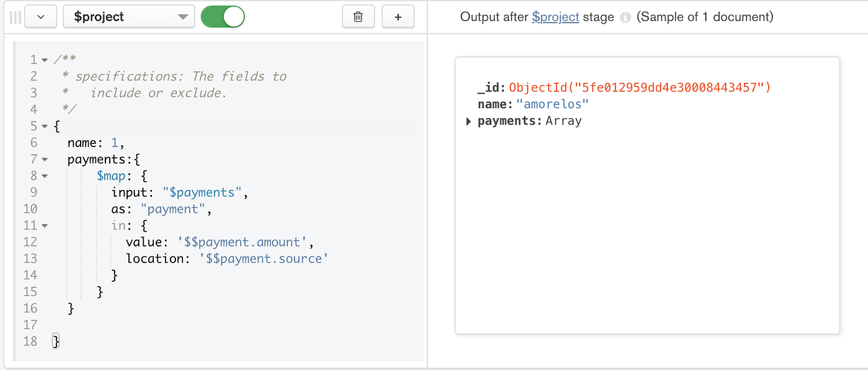Image resolution: width=868 pixels, height=370 pixels.
Task: Delete the $project stage using trash icon
Action: tap(358, 17)
